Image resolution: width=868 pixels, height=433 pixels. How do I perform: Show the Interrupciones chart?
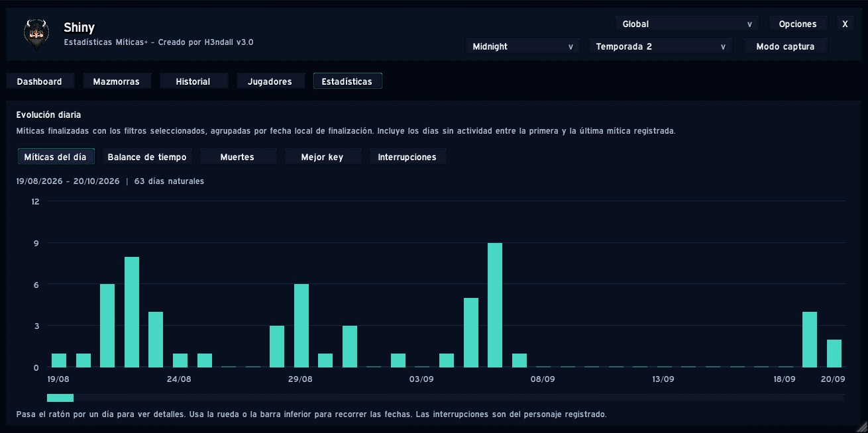[x=407, y=157]
